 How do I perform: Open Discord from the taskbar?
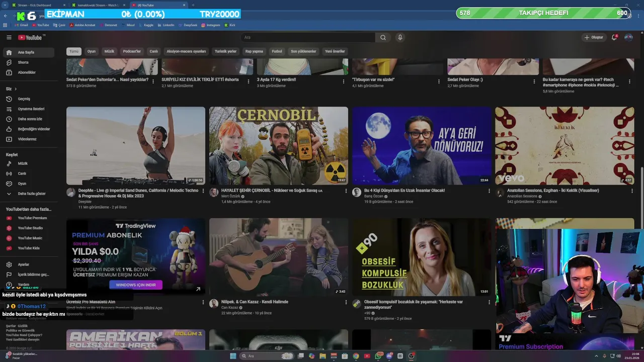pyautogui.click(x=389, y=356)
